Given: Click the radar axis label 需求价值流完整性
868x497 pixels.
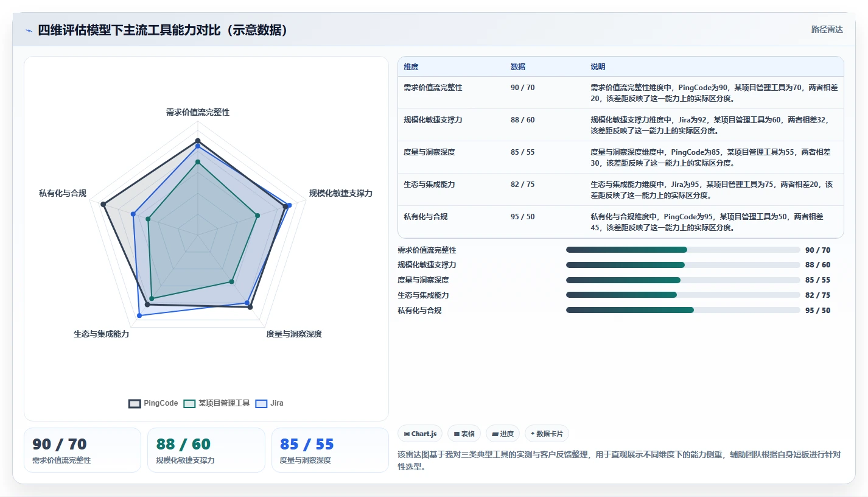Looking at the screenshot, I should (x=198, y=113).
